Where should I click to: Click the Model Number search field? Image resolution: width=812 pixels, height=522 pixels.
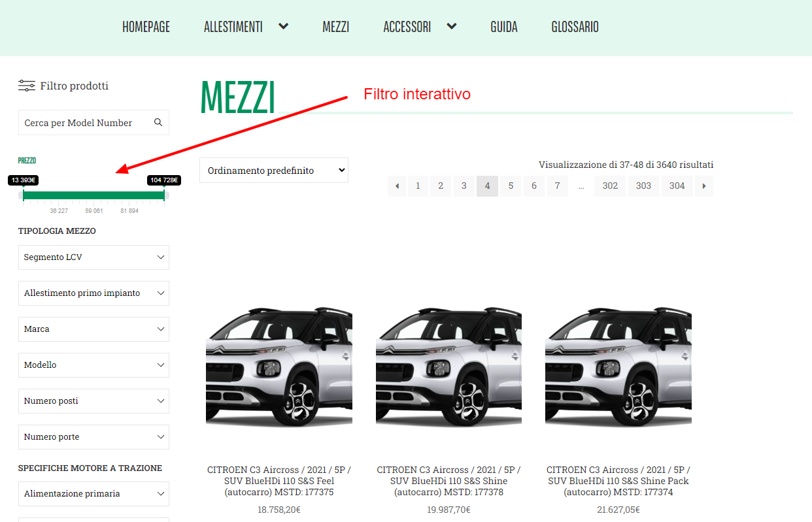(x=85, y=123)
